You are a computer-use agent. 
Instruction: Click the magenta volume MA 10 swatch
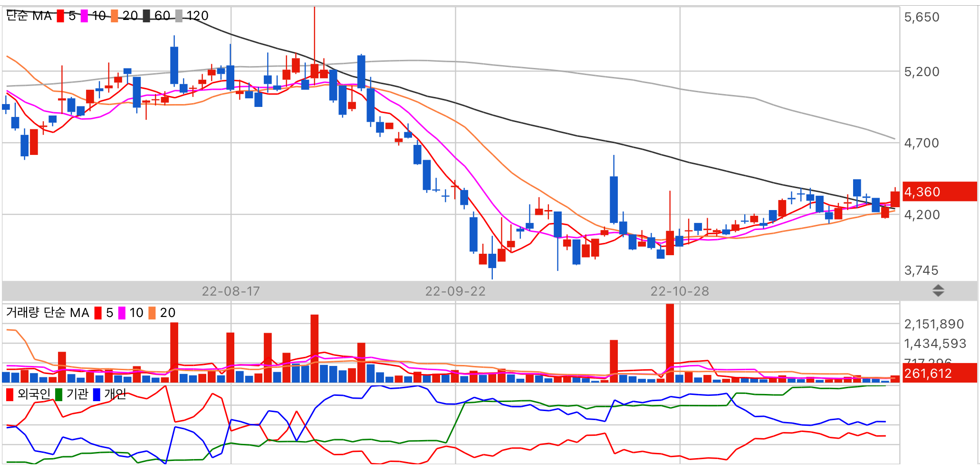(122, 313)
